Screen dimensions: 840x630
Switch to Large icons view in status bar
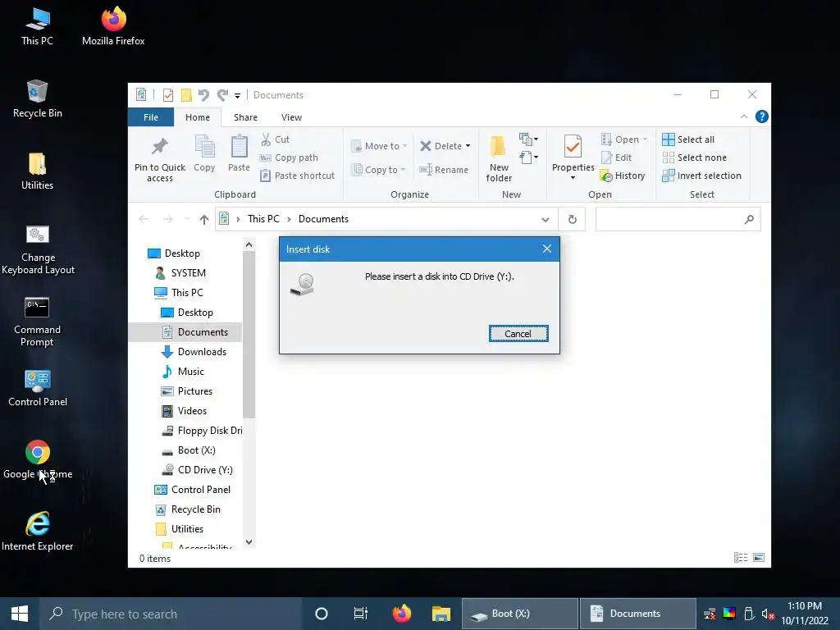[x=759, y=558]
